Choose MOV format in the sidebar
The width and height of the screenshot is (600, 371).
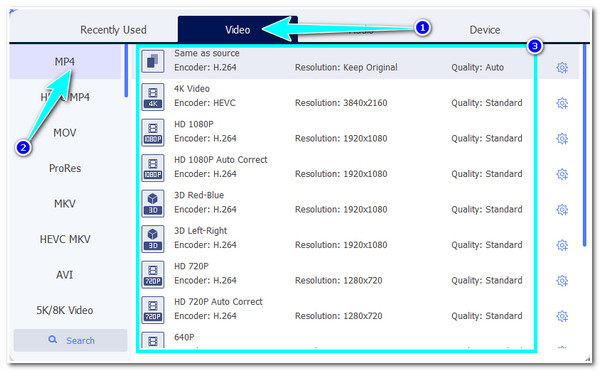coord(65,133)
